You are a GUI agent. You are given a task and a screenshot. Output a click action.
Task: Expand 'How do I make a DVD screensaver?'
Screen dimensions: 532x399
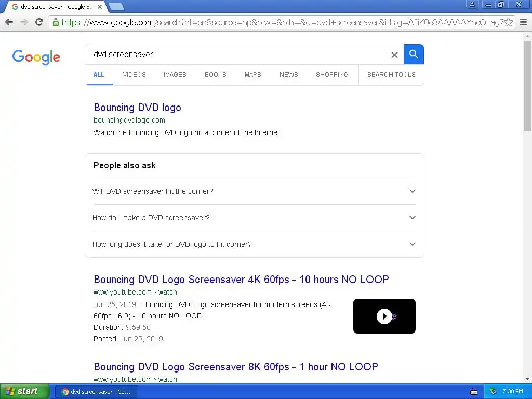(x=254, y=218)
